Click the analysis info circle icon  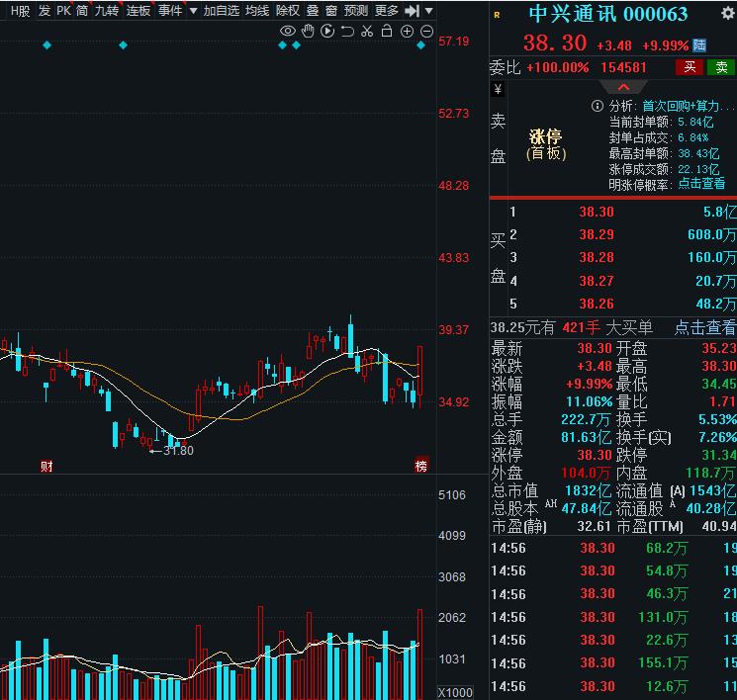click(597, 106)
